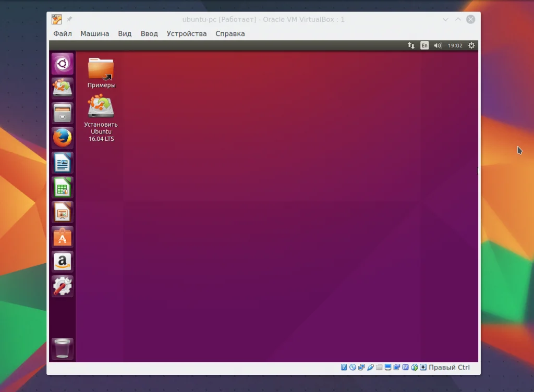Select the Примеры folder on the desktop

coord(101,73)
